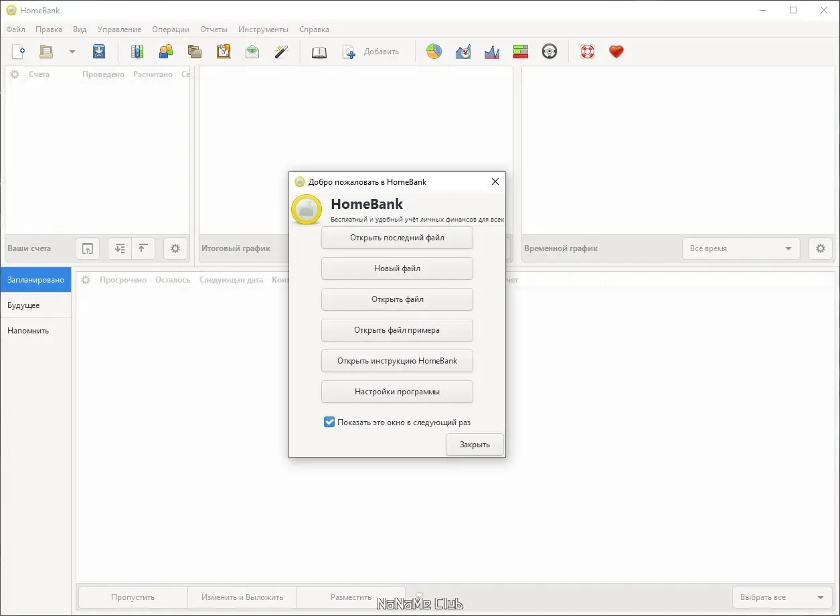
Task: Click the expand-all icon in accounts bar
Action: tap(120, 248)
